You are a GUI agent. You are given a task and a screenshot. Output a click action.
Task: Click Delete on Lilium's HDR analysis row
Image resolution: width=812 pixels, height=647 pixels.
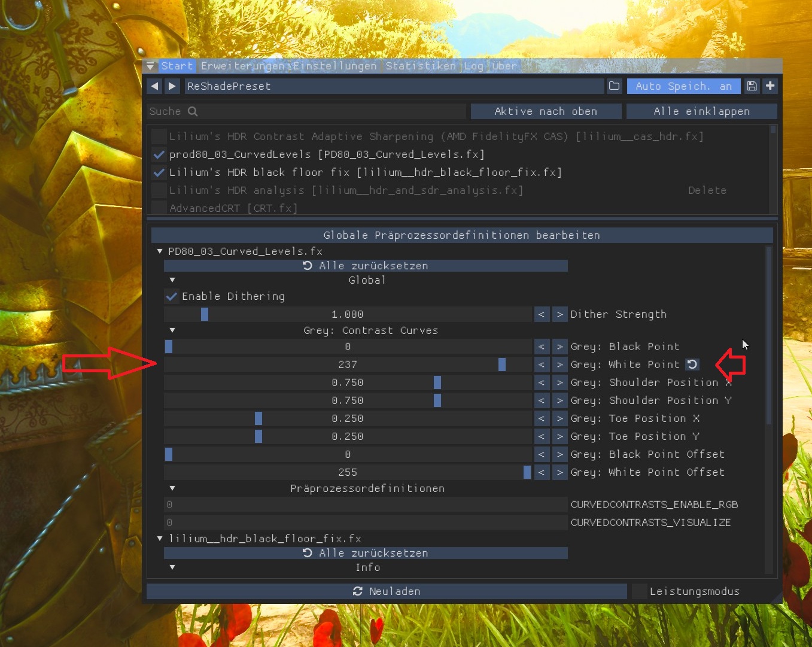point(707,190)
